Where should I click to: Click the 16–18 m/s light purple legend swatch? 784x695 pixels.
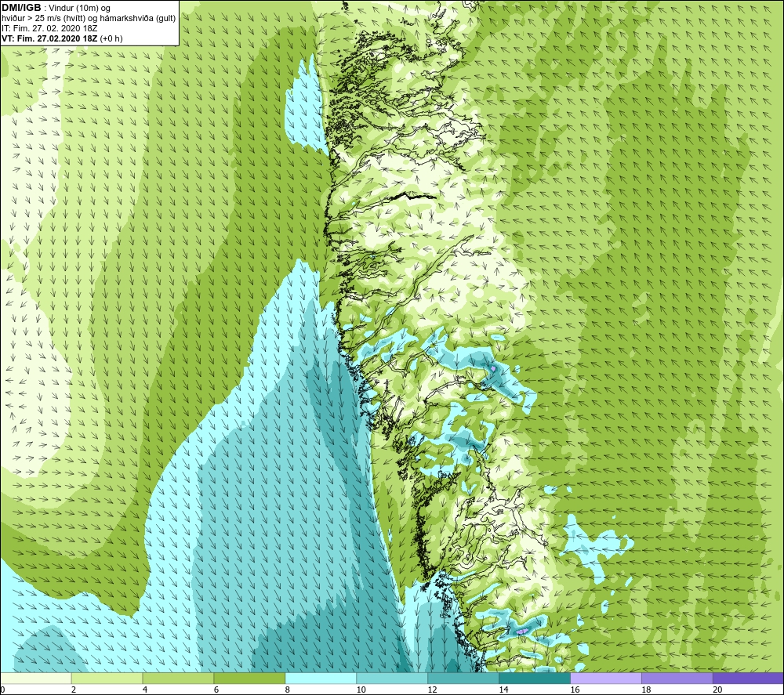606,679
